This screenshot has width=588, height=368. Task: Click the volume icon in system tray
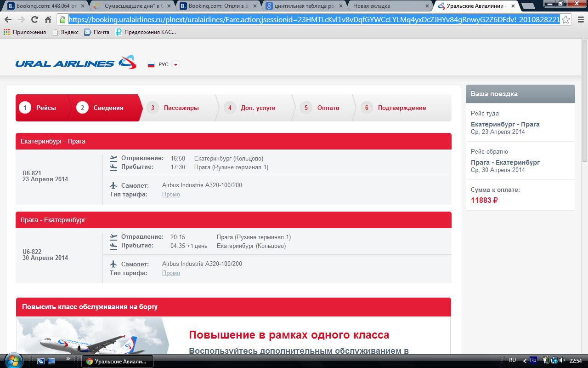tap(562, 361)
